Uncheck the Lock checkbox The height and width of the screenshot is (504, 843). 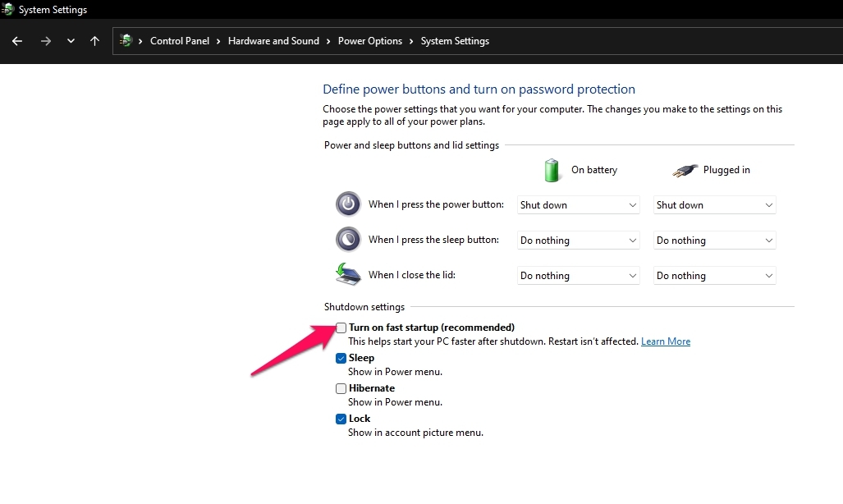[x=341, y=419]
